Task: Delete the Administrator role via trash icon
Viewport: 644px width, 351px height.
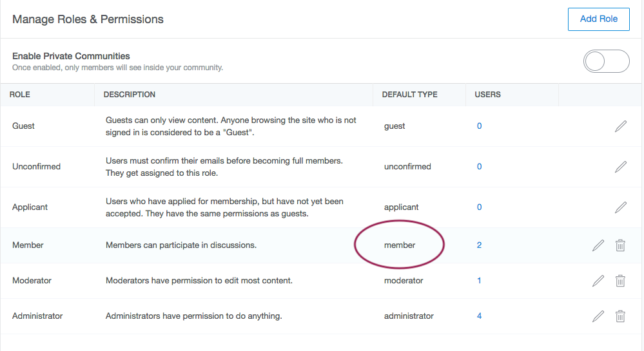Action: (x=620, y=316)
